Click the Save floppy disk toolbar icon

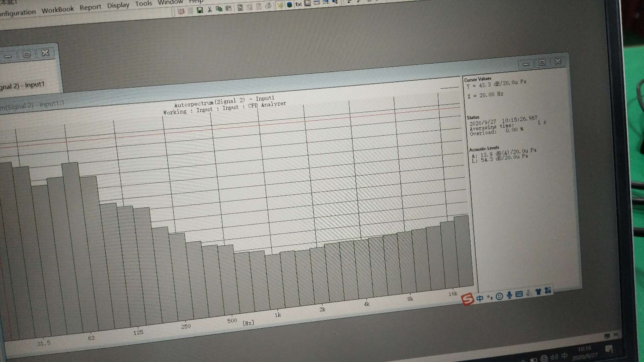coord(200,10)
